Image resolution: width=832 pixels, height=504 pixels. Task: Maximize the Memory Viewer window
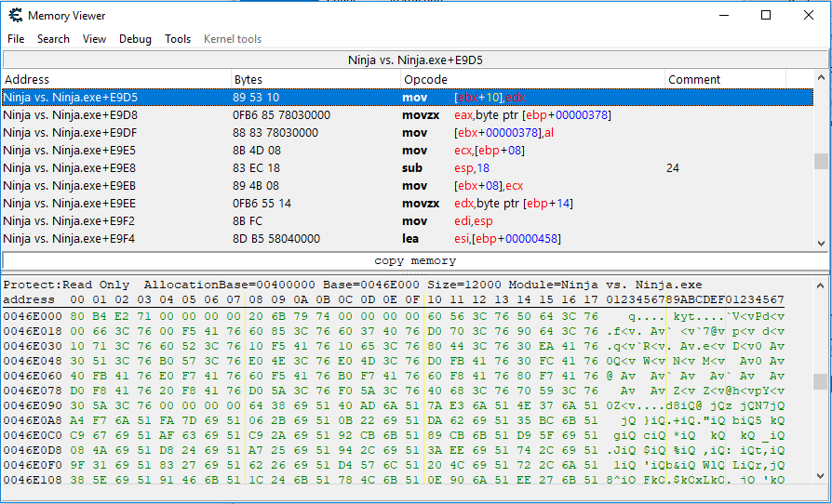[x=766, y=16]
